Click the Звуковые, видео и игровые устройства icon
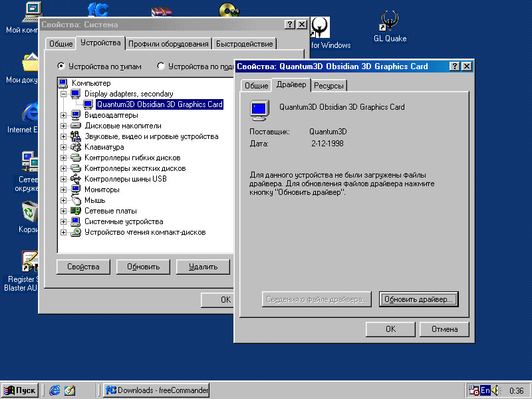This screenshot has height=399, width=532. [x=75, y=136]
